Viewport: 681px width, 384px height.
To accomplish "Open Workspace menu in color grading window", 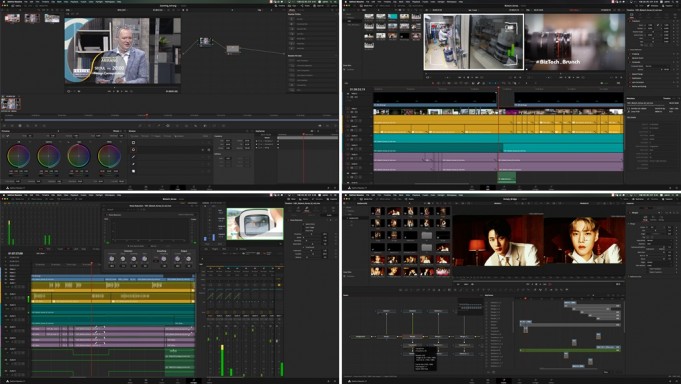I will (110, 2).
